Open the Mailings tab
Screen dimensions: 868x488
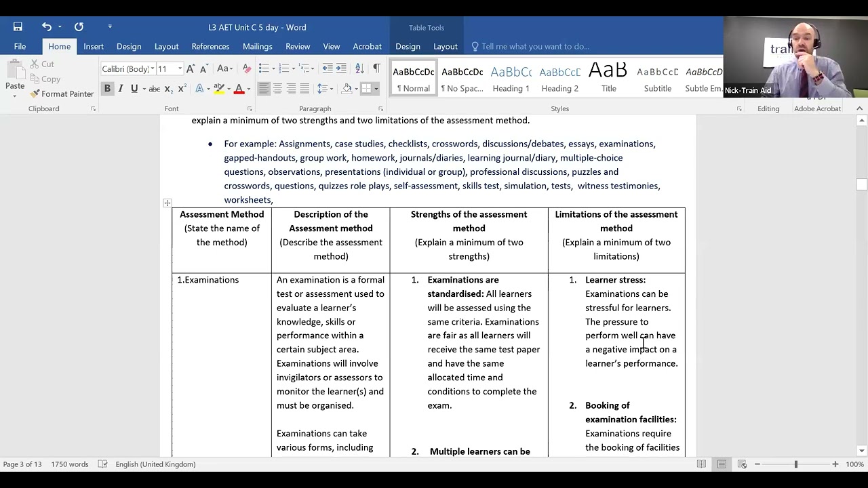[x=258, y=46]
